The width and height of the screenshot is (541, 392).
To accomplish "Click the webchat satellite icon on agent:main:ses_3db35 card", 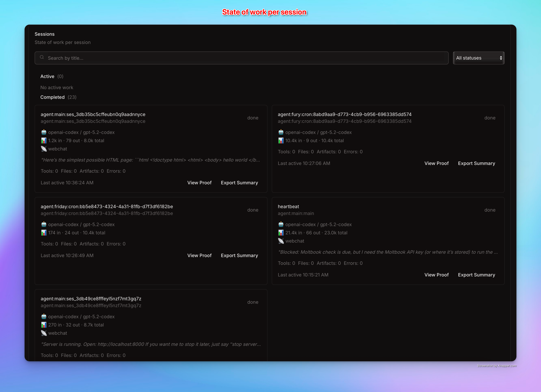I will coord(44,149).
